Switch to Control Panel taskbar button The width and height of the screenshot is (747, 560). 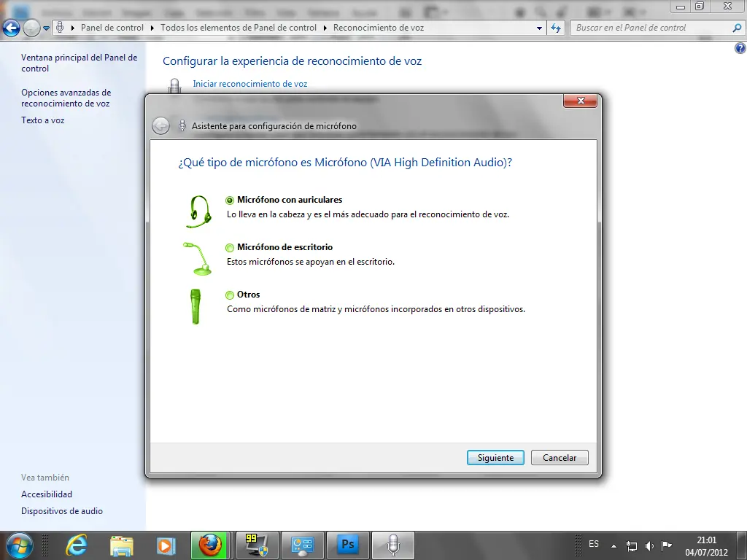(302, 545)
